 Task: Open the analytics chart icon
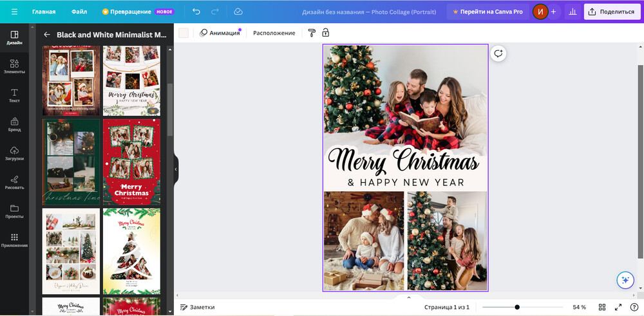(x=573, y=12)
